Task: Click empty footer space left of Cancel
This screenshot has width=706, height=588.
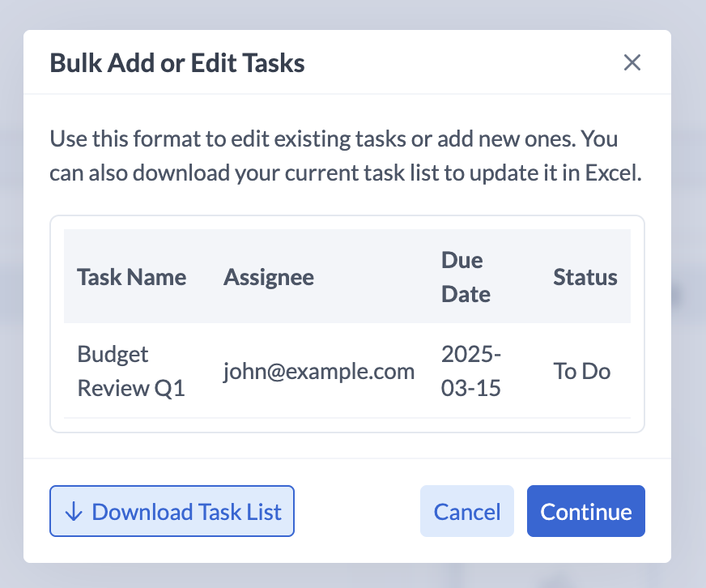Action: pos(356,512)
